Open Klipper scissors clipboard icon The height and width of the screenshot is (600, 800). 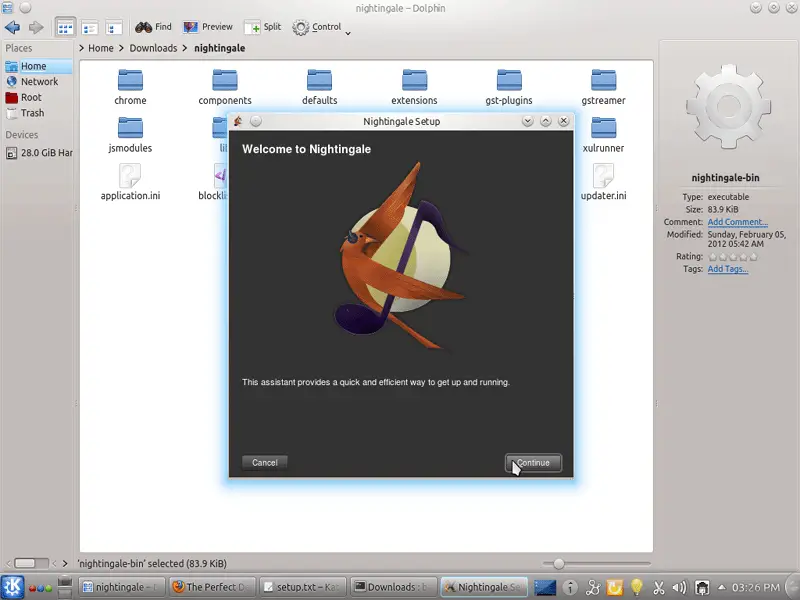pyautogui.click(x=659, y=588)
